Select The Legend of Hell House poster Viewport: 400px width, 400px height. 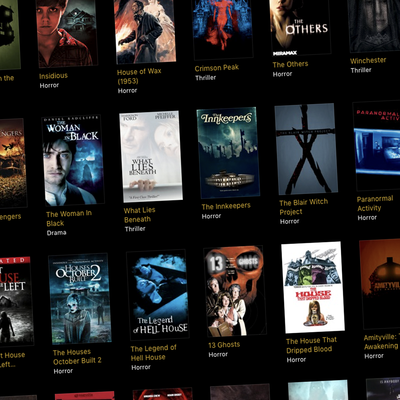click(157, 295)
